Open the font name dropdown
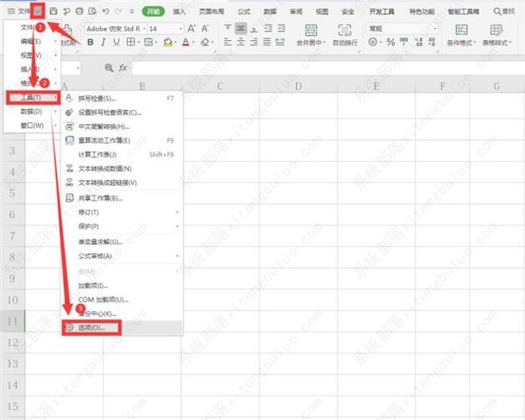 pos(140,28)
